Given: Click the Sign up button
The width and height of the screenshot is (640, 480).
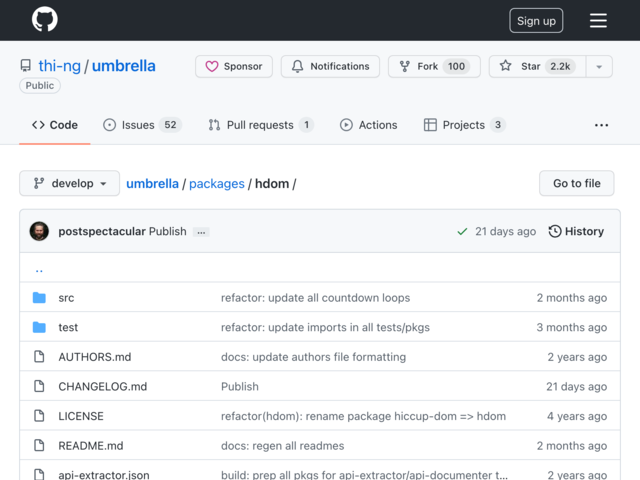Looking at the screenshot, I should click(536, 20).
